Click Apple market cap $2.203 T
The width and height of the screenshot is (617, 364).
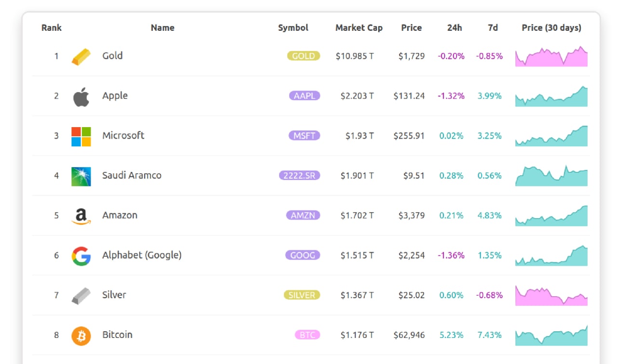[x=357, y=96]
